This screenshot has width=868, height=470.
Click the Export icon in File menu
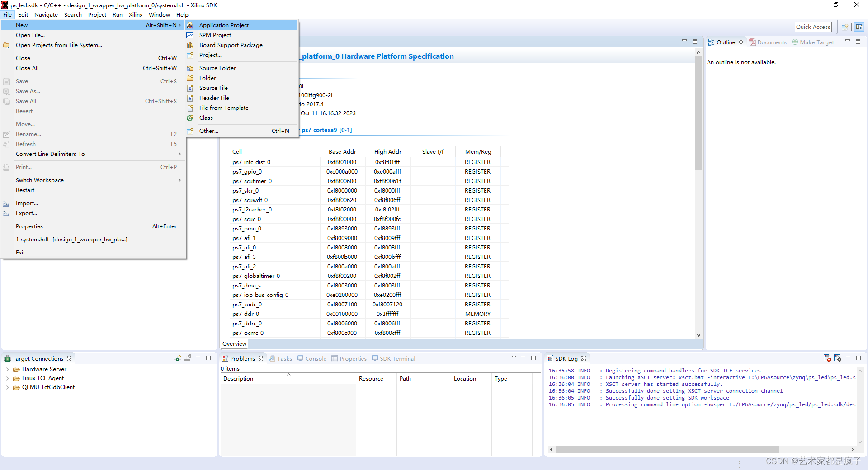point(6,213)
